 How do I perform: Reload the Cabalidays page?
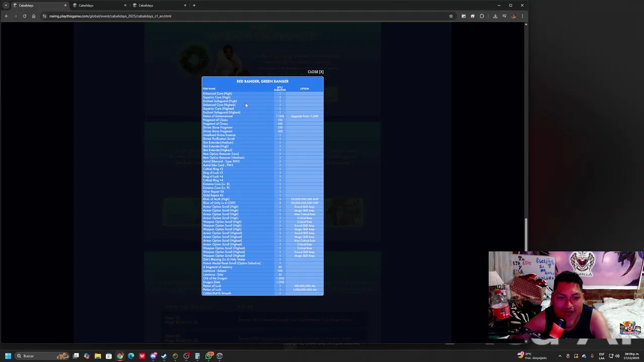[24, 16]
